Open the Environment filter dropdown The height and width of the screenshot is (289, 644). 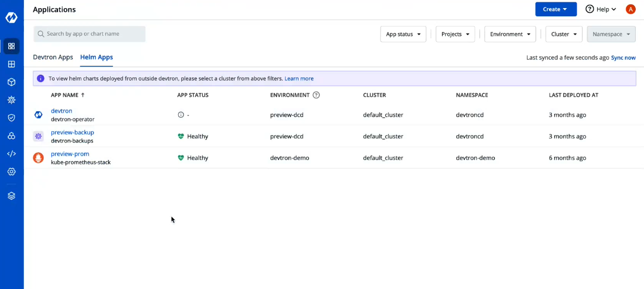510,34
